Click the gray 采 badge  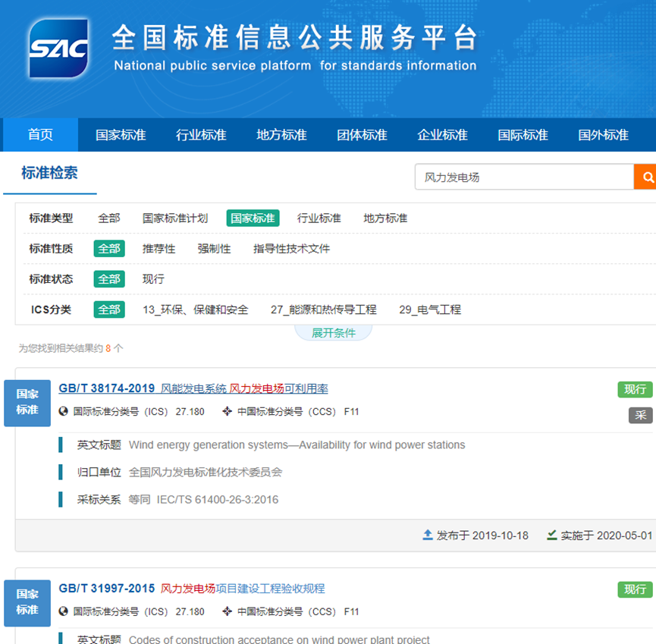[x=641, y=415]
